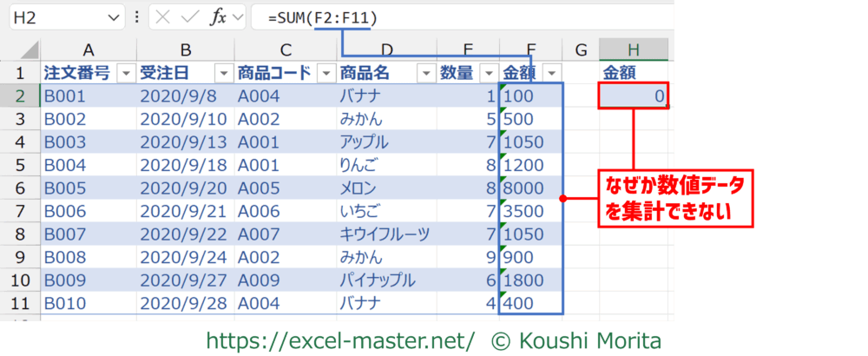Viewport: 868px width, 356px height.
Task: Open the 金額 filter dropdown in column F
Action: coord(551,73)
